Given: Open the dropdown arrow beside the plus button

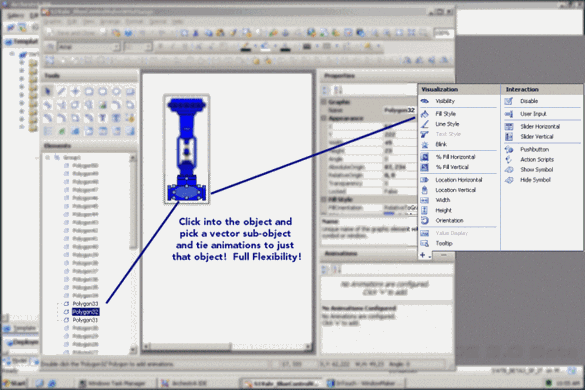Looking at the screenshot, I should pyautogui.click(x=430, y=256).
